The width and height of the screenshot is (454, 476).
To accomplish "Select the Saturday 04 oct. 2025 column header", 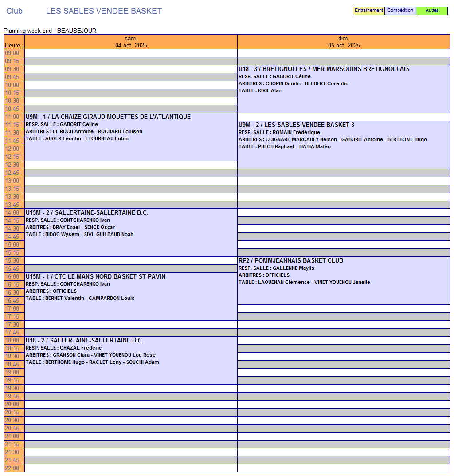I will [x=131, y=42].
